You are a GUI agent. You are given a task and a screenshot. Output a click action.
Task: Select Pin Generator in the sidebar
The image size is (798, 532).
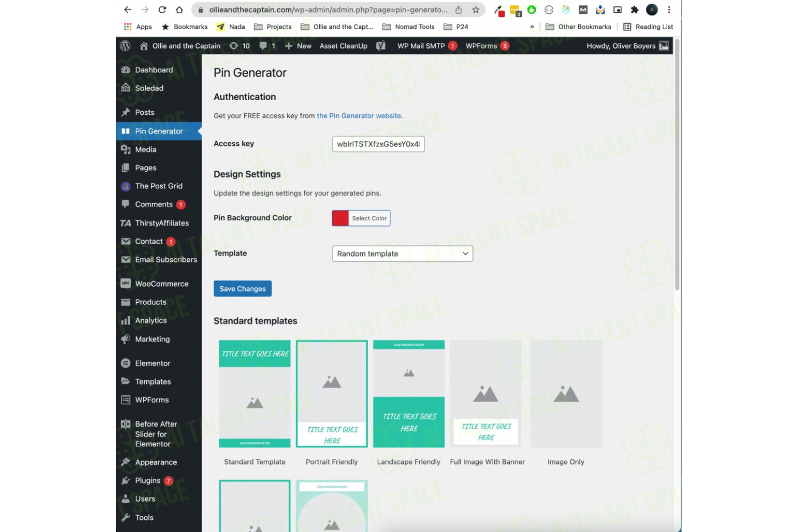[159, 131]
